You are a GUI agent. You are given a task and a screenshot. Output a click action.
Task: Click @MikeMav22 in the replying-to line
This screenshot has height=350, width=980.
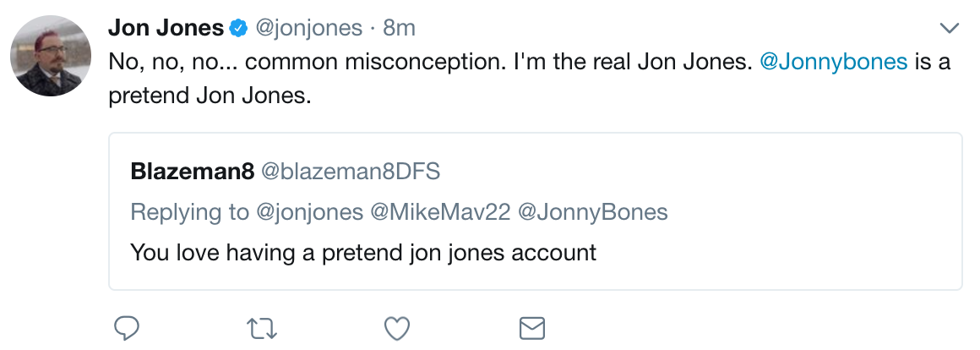pyautogui.click(x=441, y=212)
